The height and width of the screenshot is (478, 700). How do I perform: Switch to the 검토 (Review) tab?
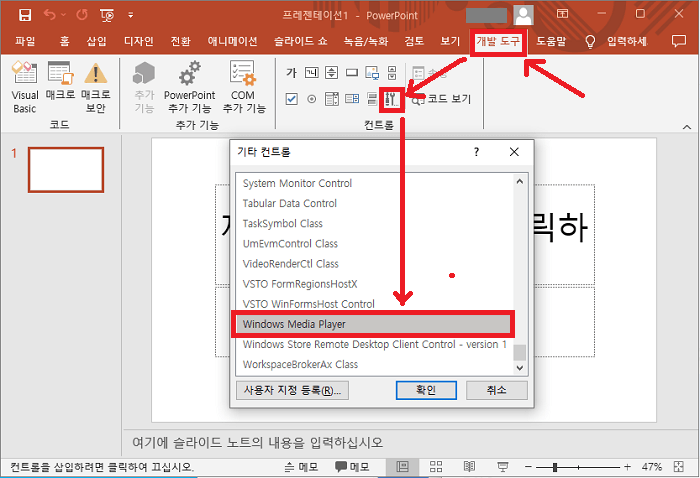(x=414, y=42)
